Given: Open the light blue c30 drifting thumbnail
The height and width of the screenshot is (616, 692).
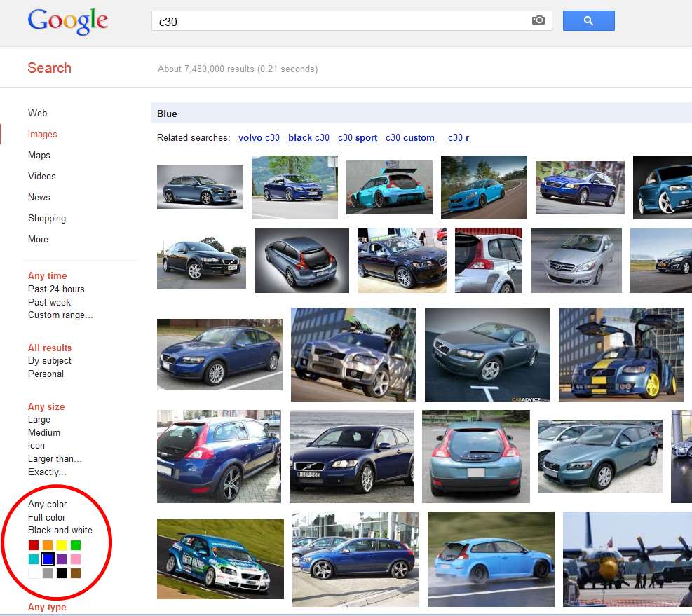Looking at the screenshot, I should (x=491, y=559).
